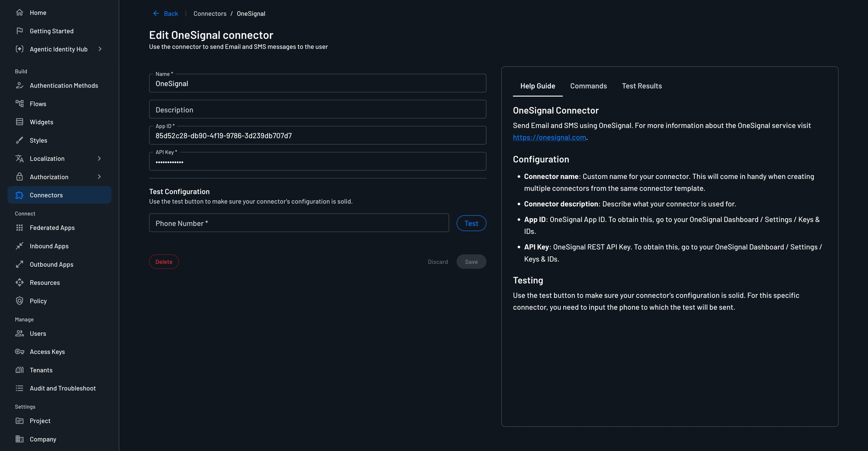Switch to the Help Guide tab
Screen dimensions: 868x451
coord(537,86)
